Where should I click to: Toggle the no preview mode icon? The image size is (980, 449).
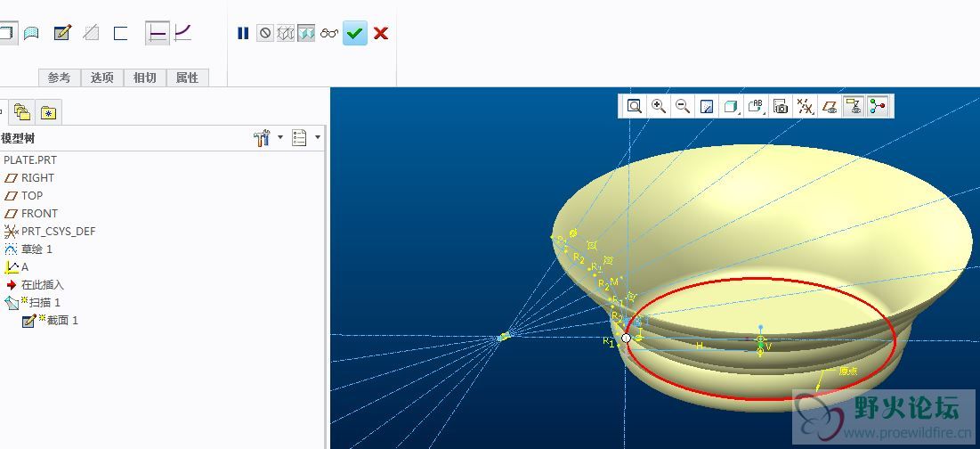[265, 33]
